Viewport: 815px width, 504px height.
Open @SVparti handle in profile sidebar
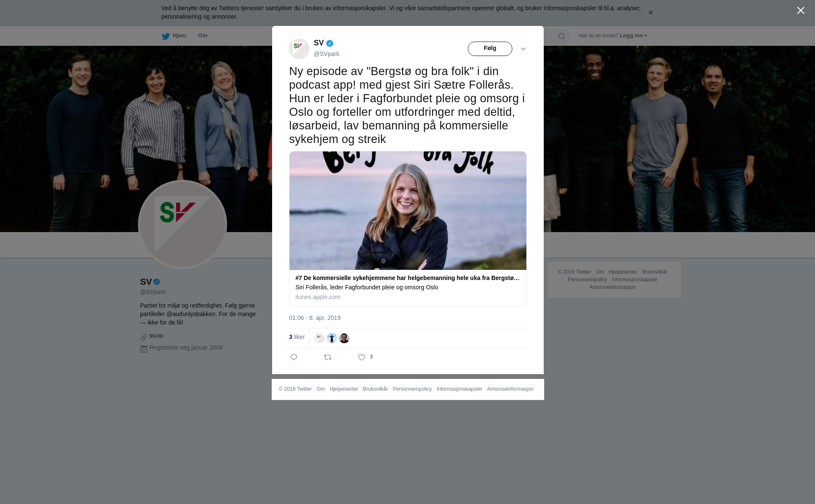click(x=153, y=292)
